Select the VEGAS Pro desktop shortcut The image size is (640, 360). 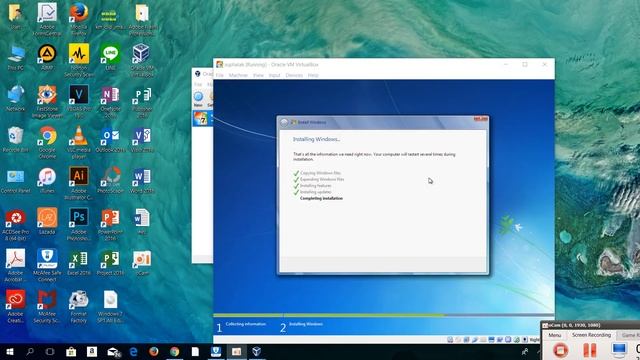(78, 102)
